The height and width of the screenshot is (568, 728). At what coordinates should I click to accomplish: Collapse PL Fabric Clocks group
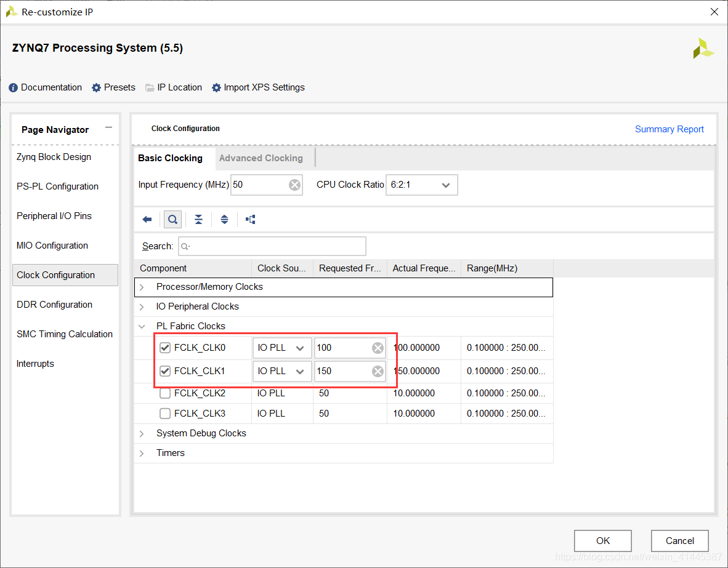pos(142,326)
